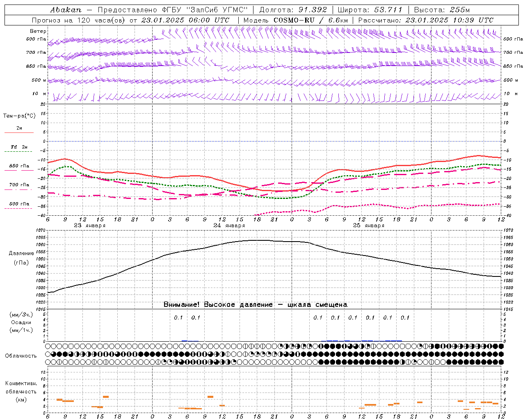
Task: Click the "Тем-ра(°C)" temperature label
Action: pyautogui.click(x=19, y=116)
